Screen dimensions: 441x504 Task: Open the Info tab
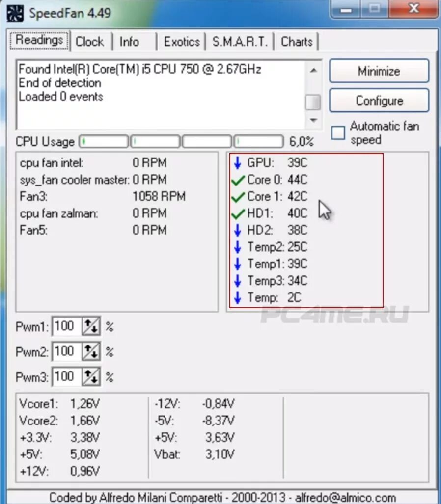tap(129, 42)
